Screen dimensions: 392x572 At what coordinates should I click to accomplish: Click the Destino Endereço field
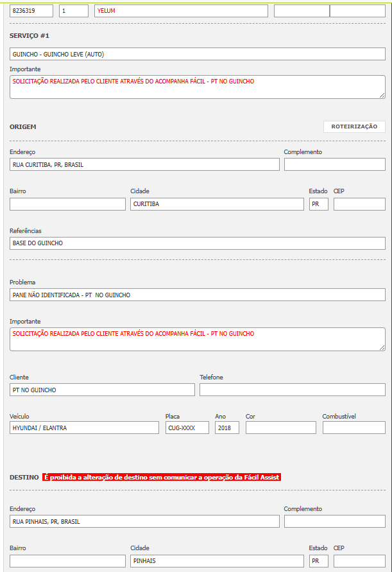(144, 521)
